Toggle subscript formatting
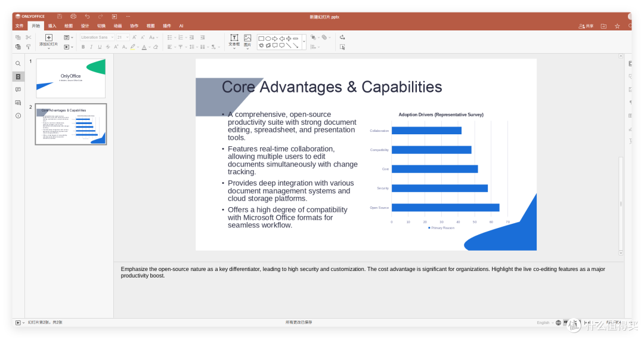 click(x=125, y=47)
